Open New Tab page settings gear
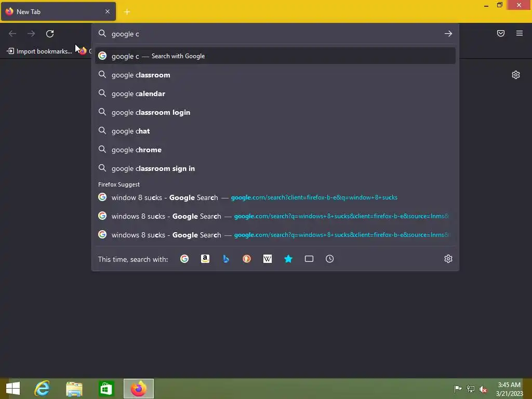This screenshot has width=532, height=399. (516, 75)
